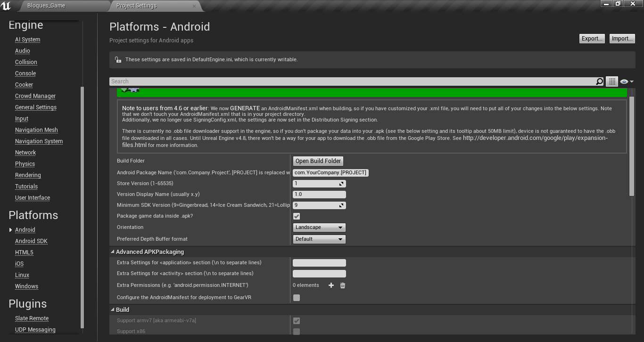644x342 pixels.
Task: Enable Configure AndroidManifest for GearVR checkbox
Action: [297, 298]
